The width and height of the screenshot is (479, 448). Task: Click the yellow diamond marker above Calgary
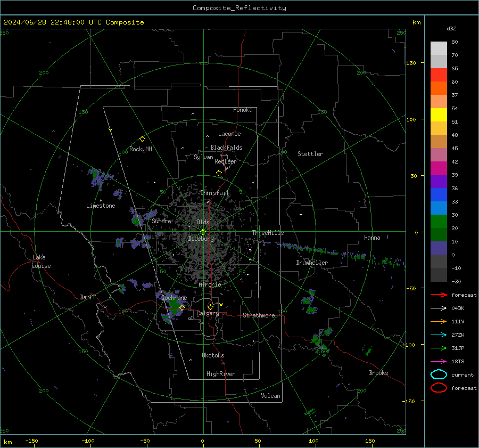tap(210, 307)
